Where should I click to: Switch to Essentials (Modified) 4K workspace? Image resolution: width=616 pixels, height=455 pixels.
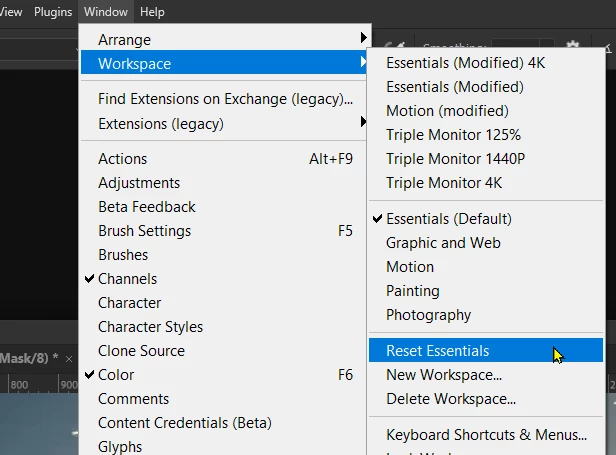tap(486, 63)
